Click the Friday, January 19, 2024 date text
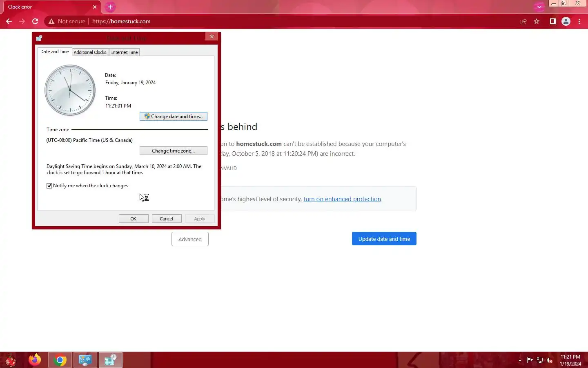The image size is (588, 368). tap(130, 83)
